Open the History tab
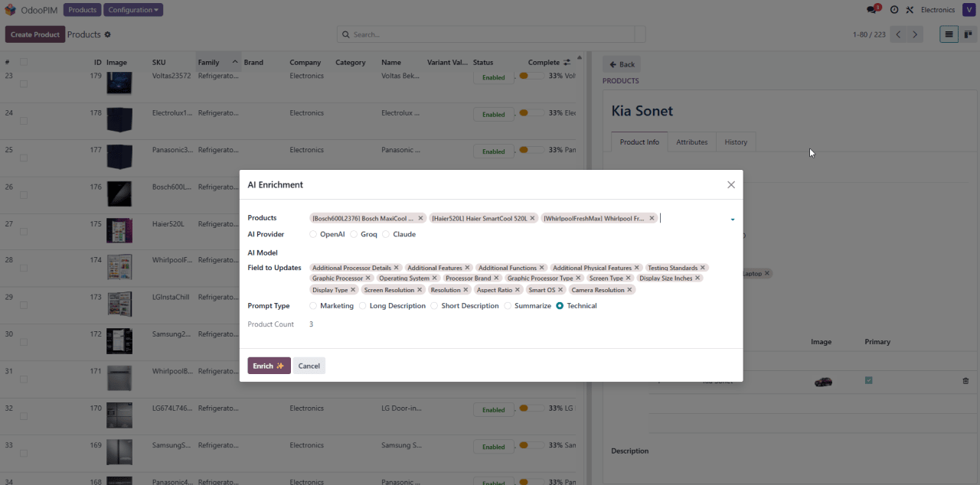Screen dimensions: 980x485 click(736, 142)
